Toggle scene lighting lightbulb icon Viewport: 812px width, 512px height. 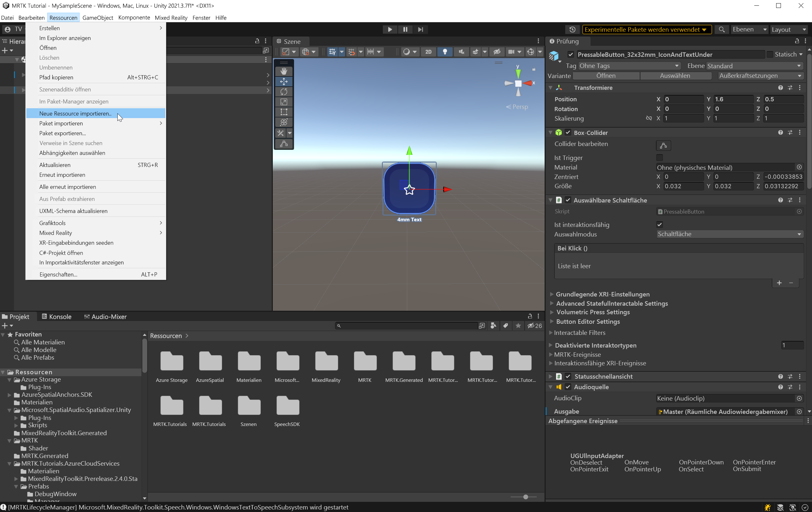(x=445, y=52)
